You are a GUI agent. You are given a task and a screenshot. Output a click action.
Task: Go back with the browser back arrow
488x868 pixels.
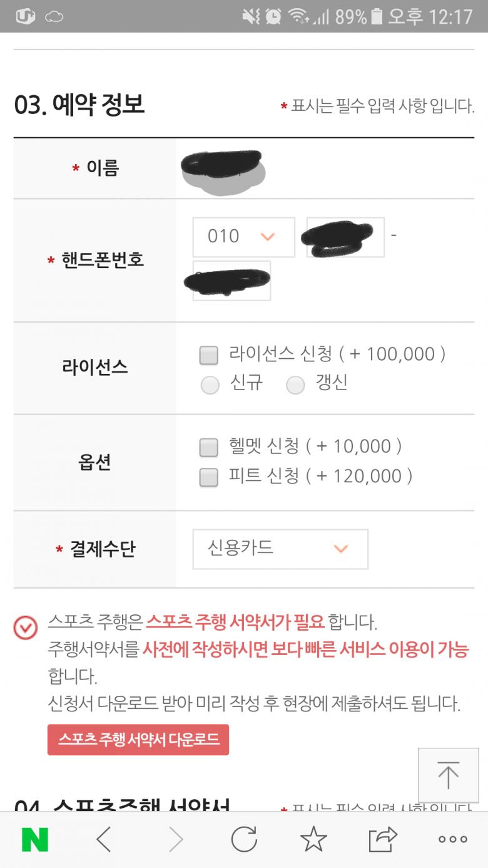pyautogui.click(x=104, y=839)
